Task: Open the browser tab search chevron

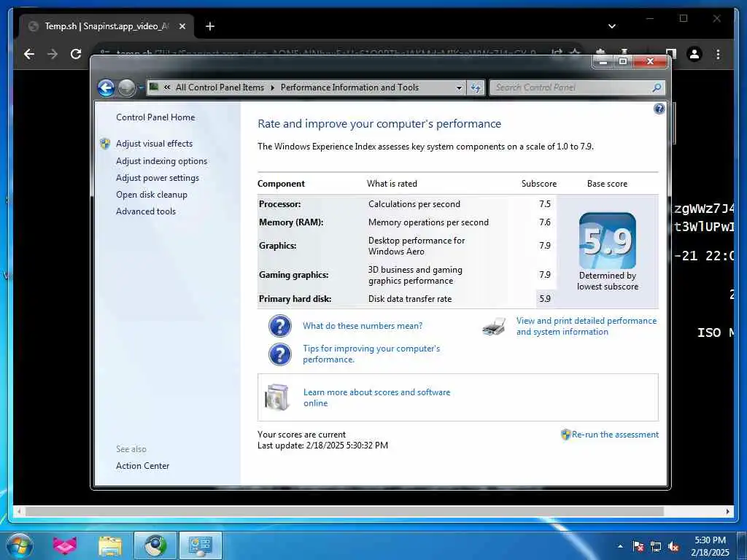Action: pos(612,26)
